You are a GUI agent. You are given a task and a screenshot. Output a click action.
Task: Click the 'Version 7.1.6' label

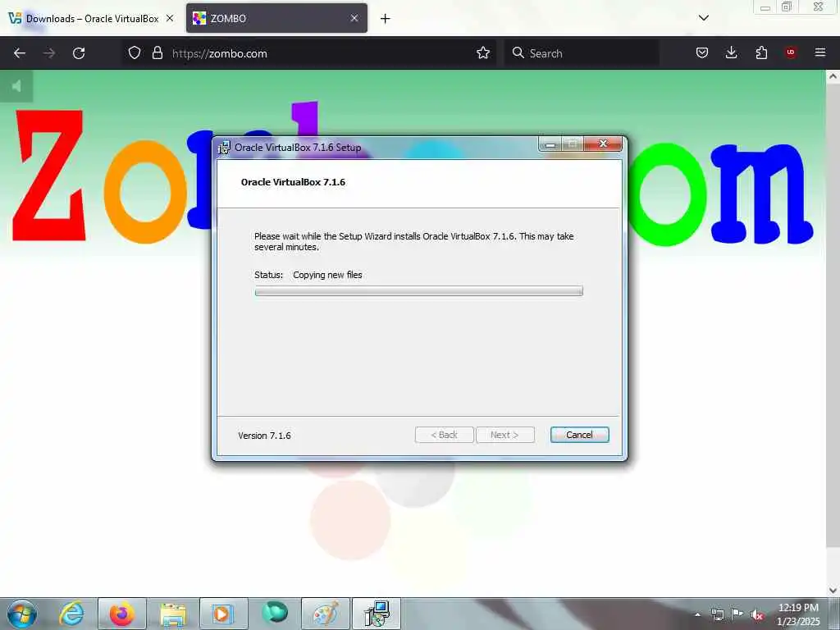[264, 436]
